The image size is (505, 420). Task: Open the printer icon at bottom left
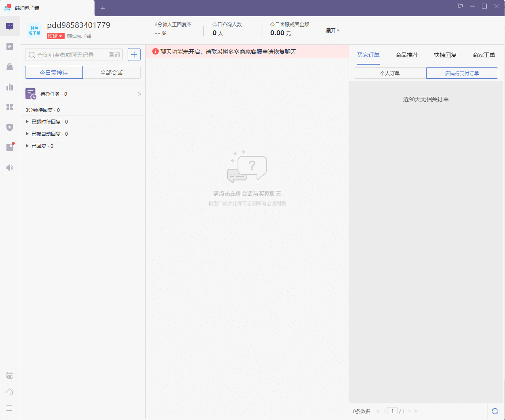(9, 375)
